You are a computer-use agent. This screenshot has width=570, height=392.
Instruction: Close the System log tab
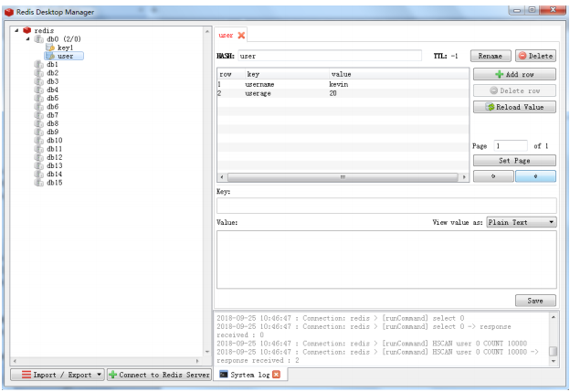(276, 375)
